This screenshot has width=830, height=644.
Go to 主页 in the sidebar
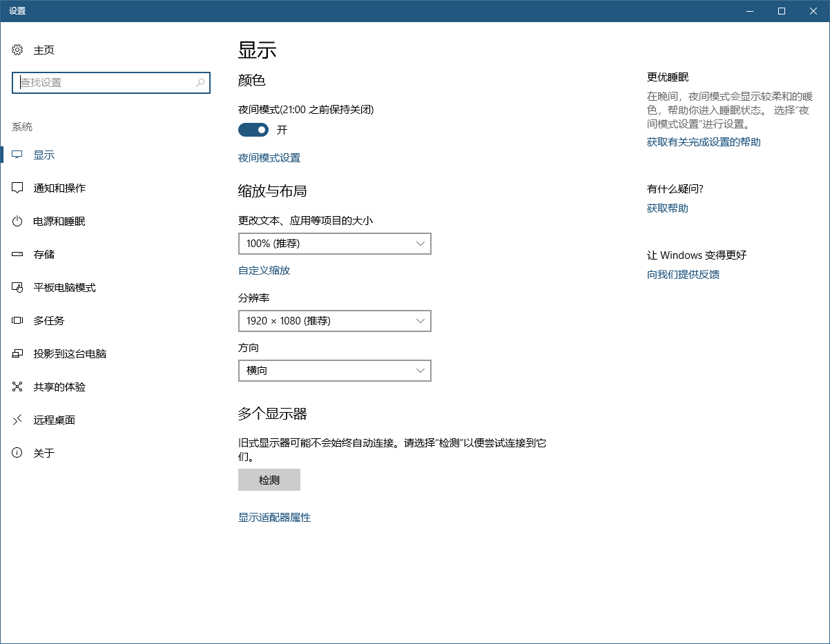(x=41, y=50)
